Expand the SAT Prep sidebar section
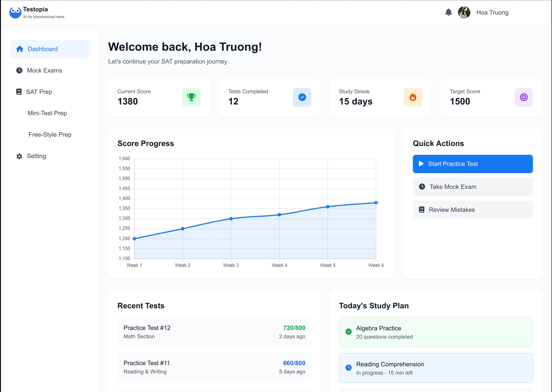The width and height of the screenshot is (552, 392). 39,92
